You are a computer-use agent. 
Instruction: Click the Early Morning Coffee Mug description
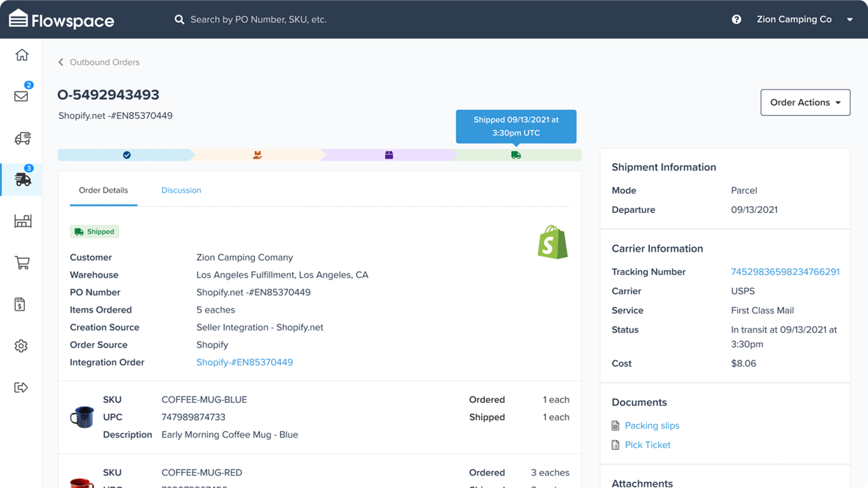230,435
